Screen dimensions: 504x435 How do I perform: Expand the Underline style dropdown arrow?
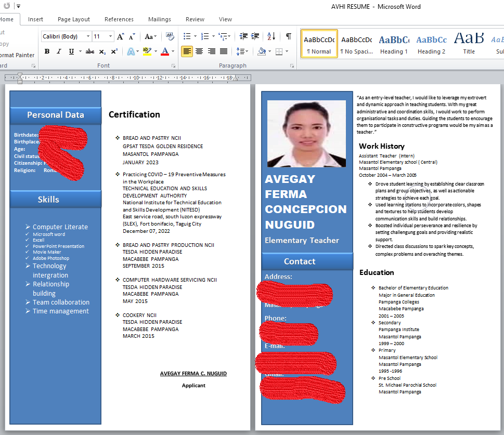pyautogui.click(x=80, y=51)
